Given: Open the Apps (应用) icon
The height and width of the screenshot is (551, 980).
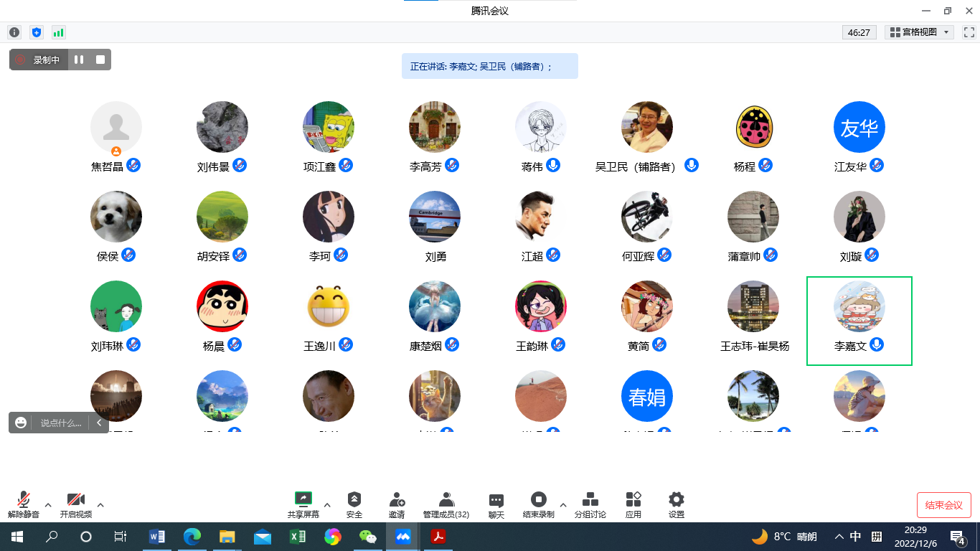Looking at the screenshot, I should point(633,500).
